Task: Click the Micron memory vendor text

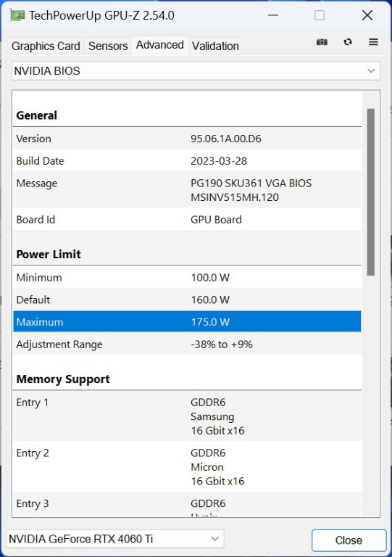Action: pyautogui.click(x=207, y=467)
